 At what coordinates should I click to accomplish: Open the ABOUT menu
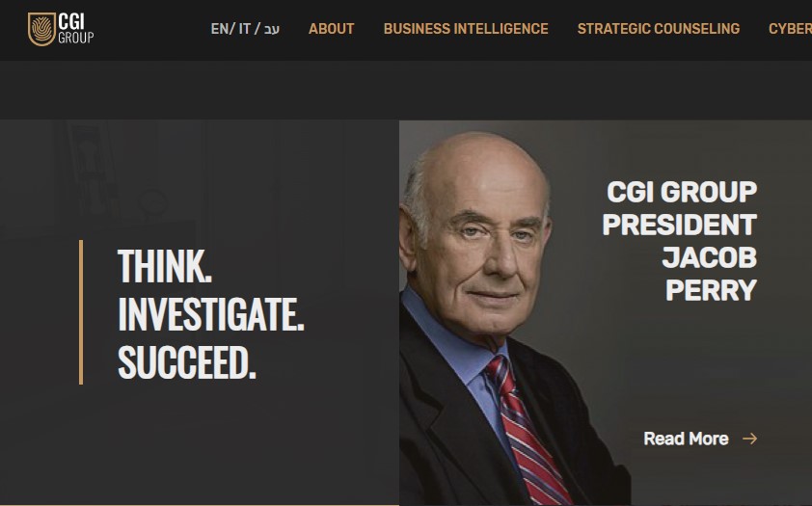coord(332,29)
